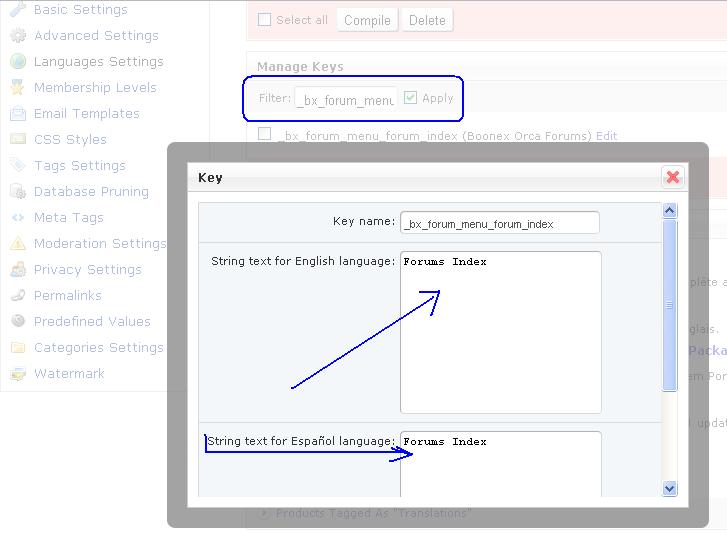Click the Advanced Settings gear icon
The height and width of the screenshot is (534, 727).
click(x=18, y=35)
